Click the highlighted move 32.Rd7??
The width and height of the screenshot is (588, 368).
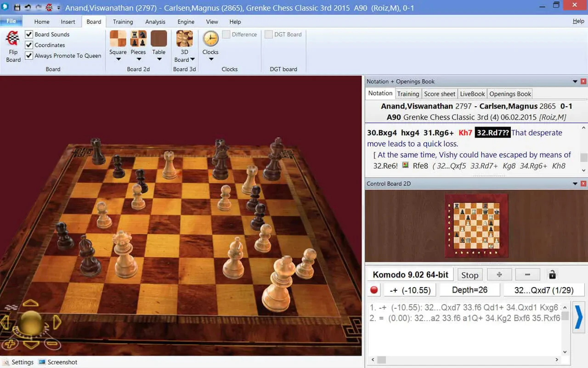492,132
